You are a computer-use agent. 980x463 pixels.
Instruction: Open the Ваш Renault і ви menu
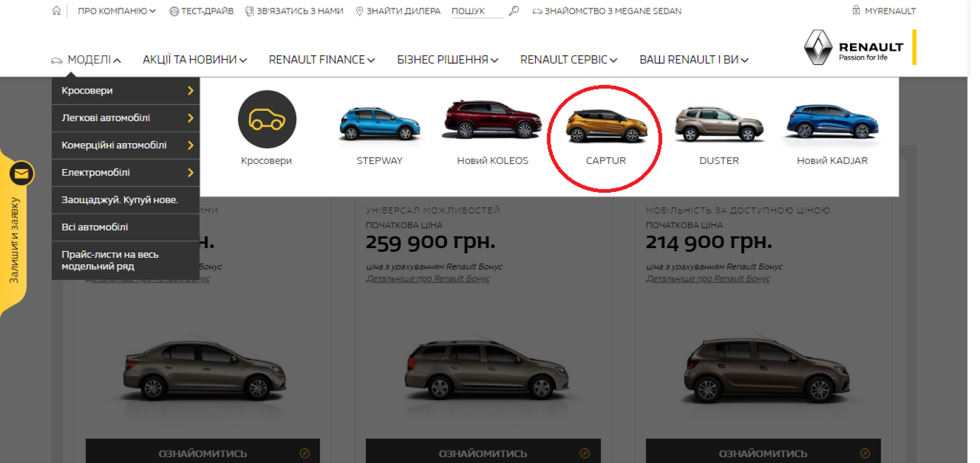pyautogui.click(x=694, y=60)
